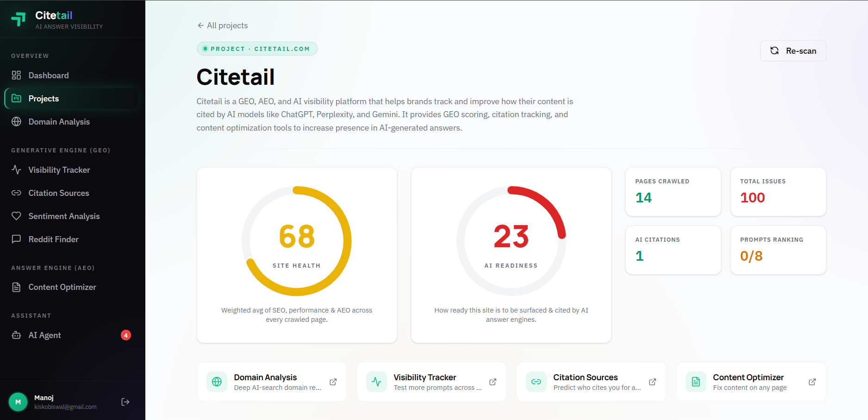Click the Domain Analysis card's globe icon
The image size is (868, 420).
coord(217,382)
